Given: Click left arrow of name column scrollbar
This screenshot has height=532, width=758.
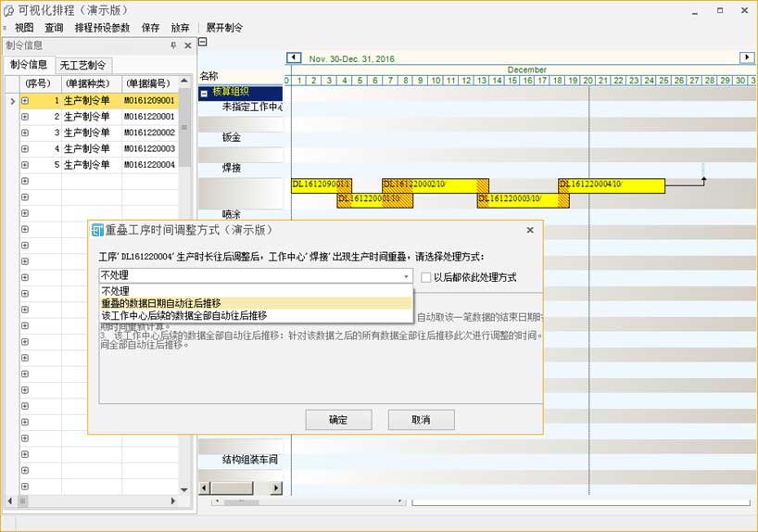Looking at the screenshot, I should [x=205, y=488].
